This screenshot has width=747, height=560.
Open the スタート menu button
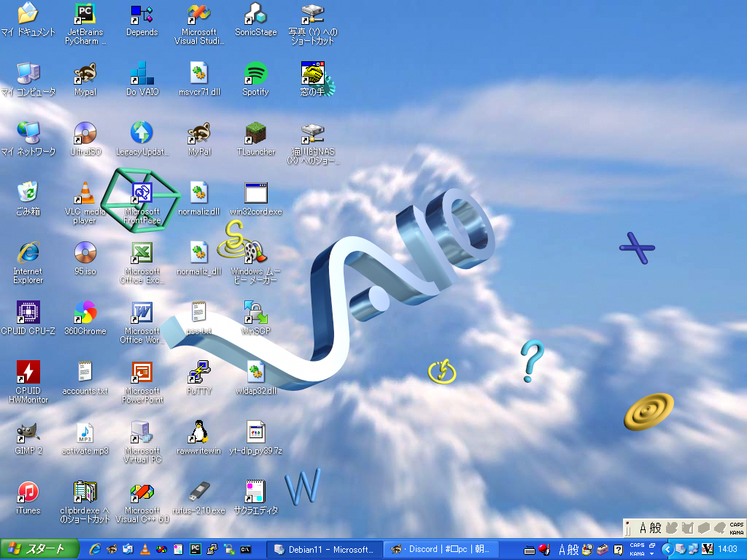click(39, 550)
